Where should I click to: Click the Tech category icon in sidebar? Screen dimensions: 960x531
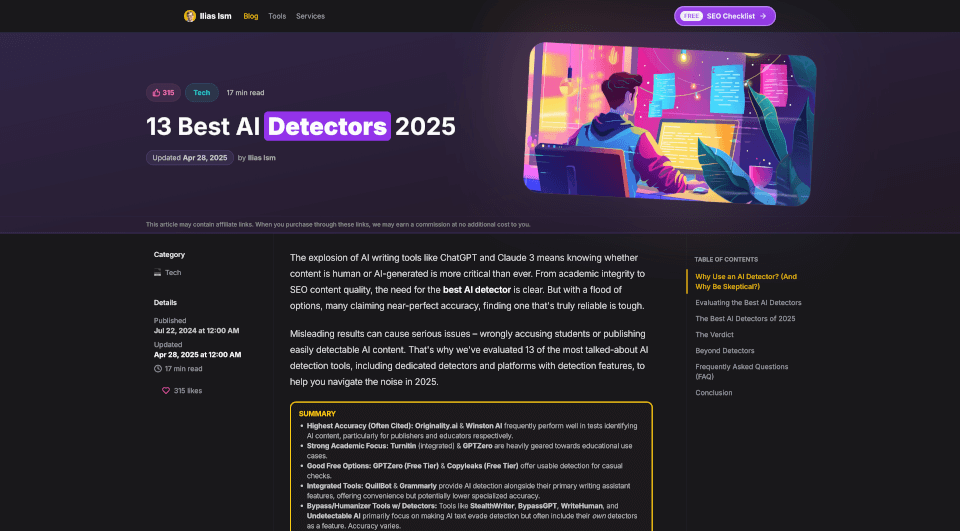tap(157, 273)
